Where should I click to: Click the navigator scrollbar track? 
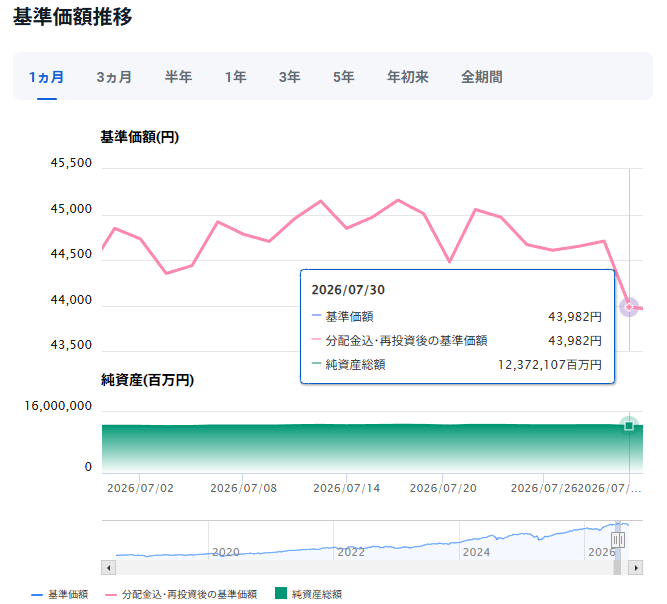pos(364,568)
